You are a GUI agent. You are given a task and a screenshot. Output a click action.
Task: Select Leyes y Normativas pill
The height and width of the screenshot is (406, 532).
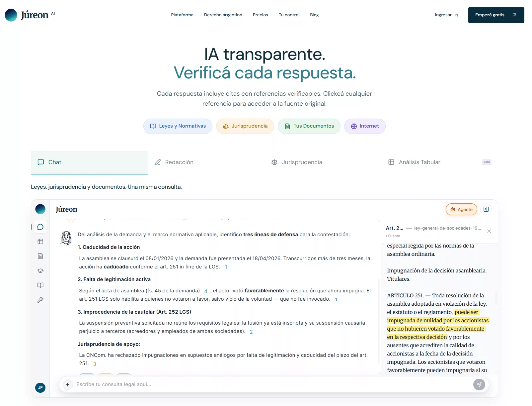pos(178,126)
